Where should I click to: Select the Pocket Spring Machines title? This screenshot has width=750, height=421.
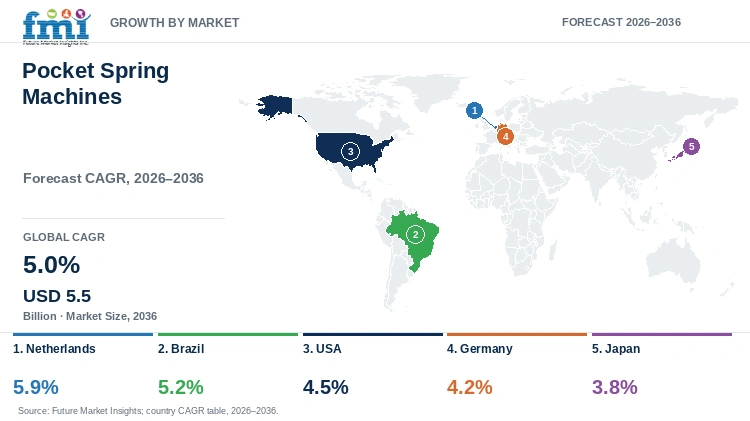96,83
